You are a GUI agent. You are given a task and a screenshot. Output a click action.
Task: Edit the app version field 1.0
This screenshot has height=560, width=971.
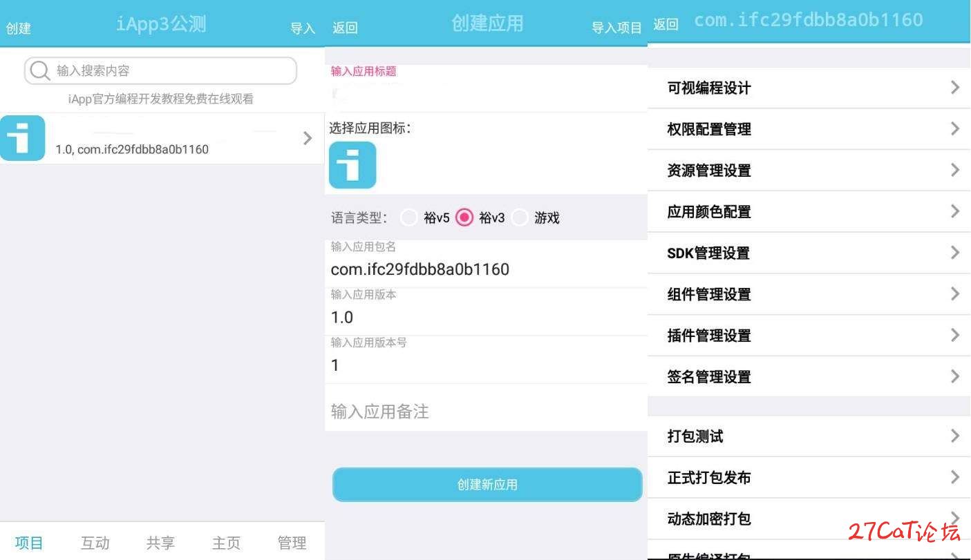[486, 311]
